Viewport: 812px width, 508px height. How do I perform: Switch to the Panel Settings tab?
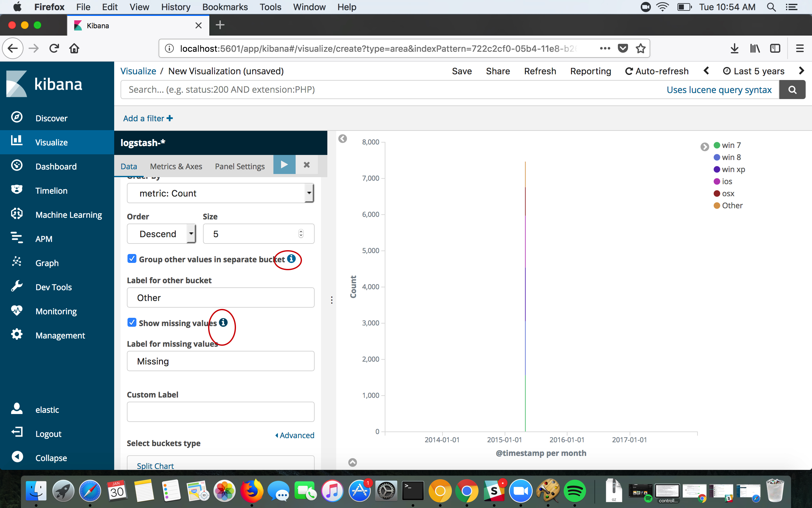click(x=239, y=166)
